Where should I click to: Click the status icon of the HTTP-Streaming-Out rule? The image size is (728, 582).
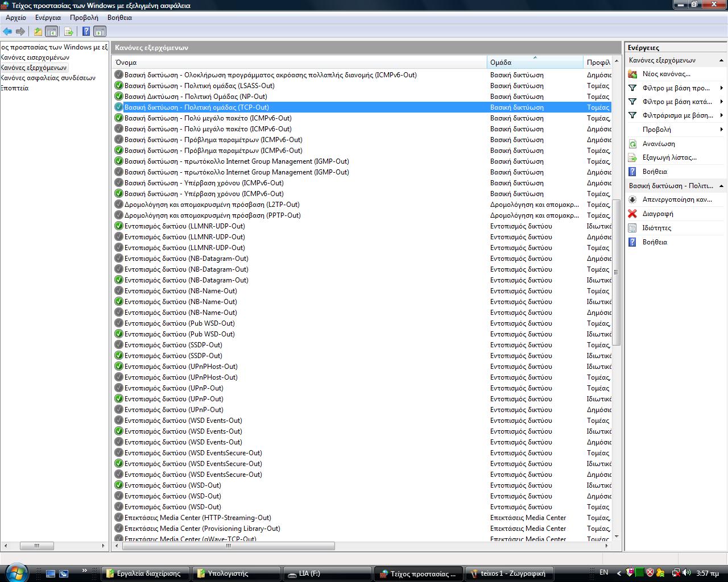[x=119, y=518]
